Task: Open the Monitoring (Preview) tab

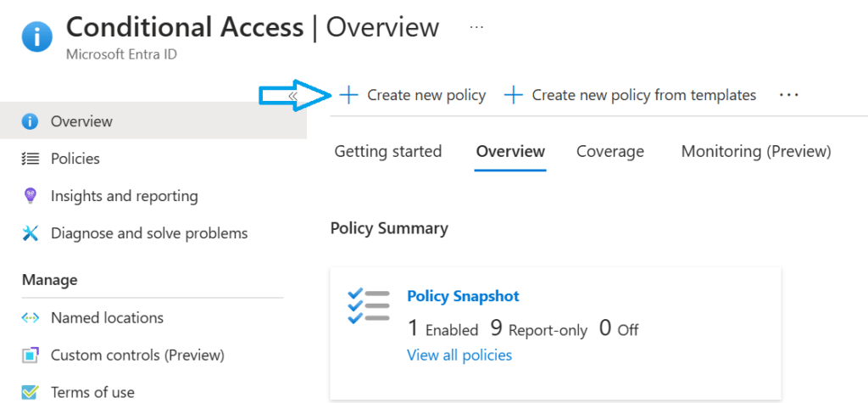Action: (756, 152)
